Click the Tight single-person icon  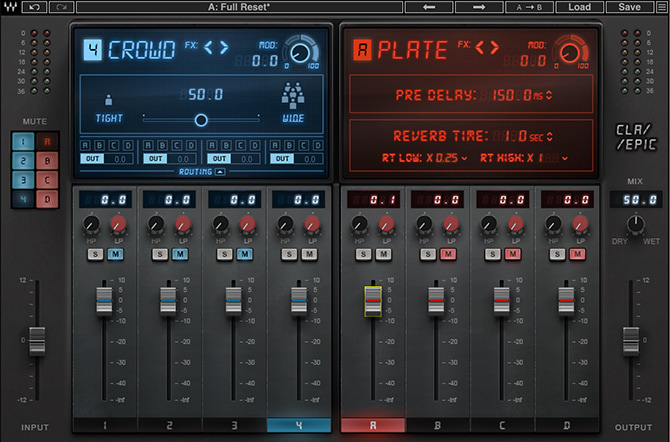[x=109, y=100]
